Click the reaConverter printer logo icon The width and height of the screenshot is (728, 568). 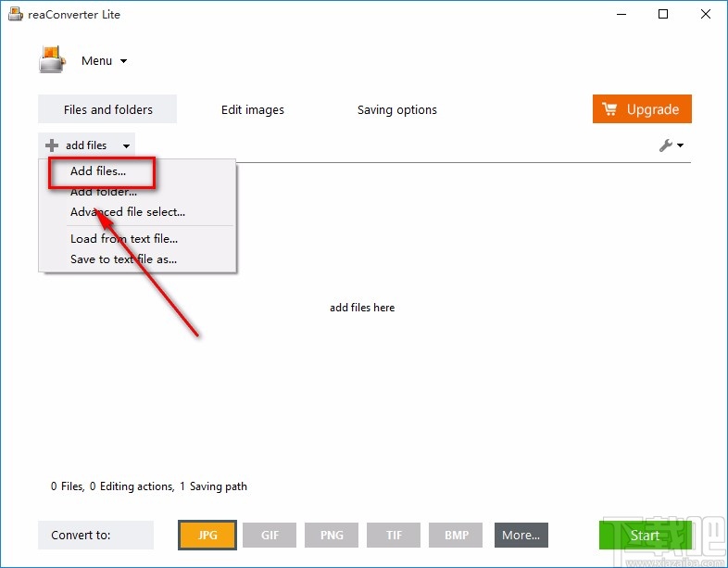tap(52, 59)
